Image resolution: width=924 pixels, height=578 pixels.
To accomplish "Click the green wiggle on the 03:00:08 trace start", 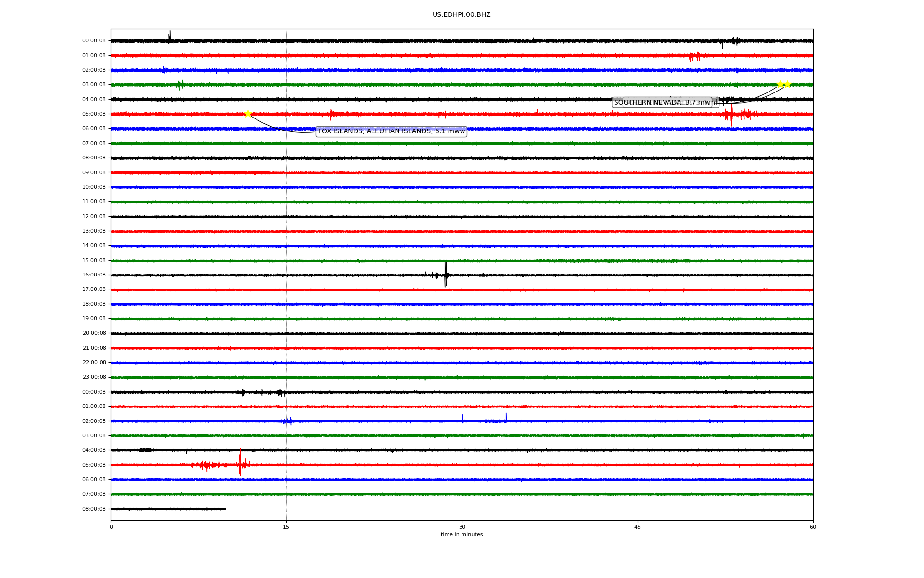I will pyautogui.click(x=180, y=85).
